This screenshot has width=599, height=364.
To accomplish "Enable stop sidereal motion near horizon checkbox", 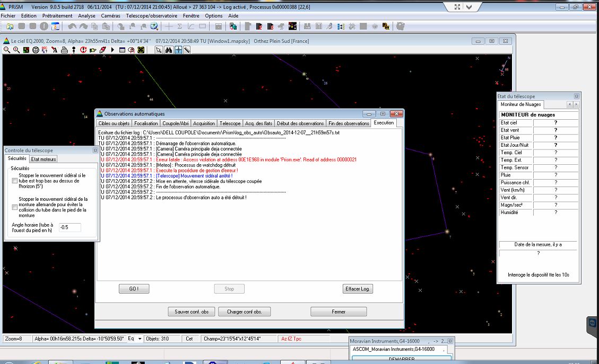I will [x=15, y=181].
